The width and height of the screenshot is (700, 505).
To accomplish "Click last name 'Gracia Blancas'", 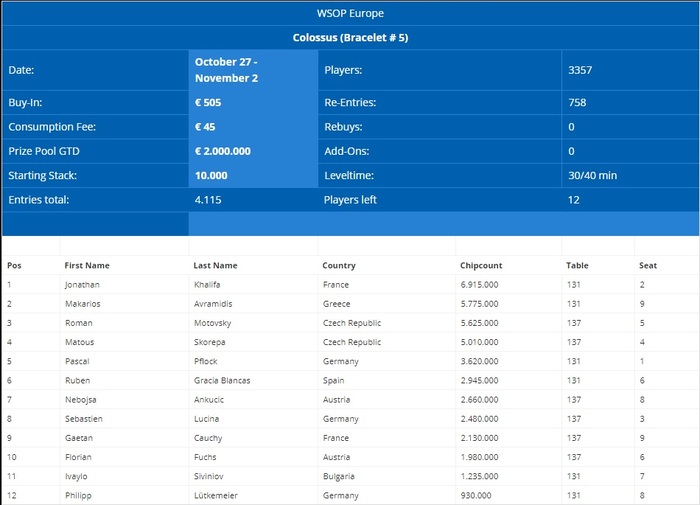I will pos(222,381).
